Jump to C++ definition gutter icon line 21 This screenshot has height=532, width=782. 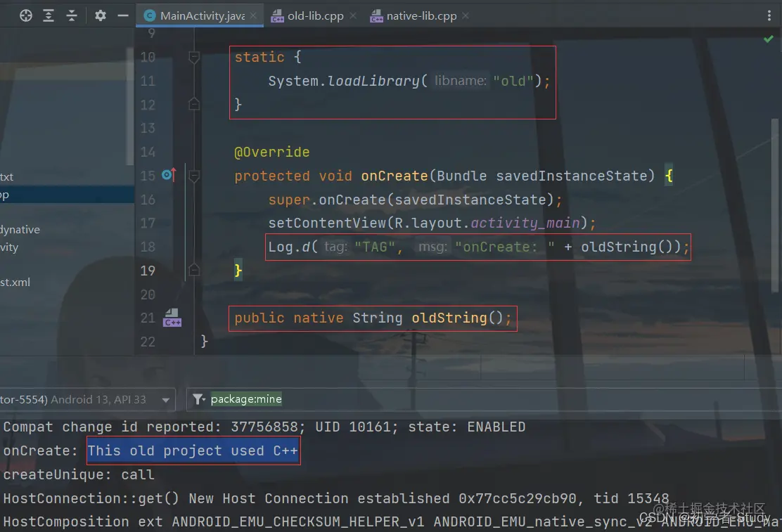(x=172, y=318)
